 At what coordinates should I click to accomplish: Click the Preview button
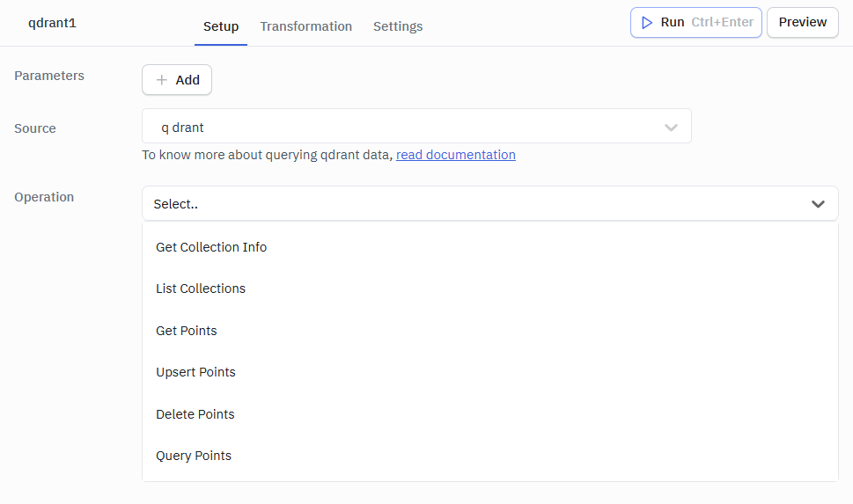[803, 22]
